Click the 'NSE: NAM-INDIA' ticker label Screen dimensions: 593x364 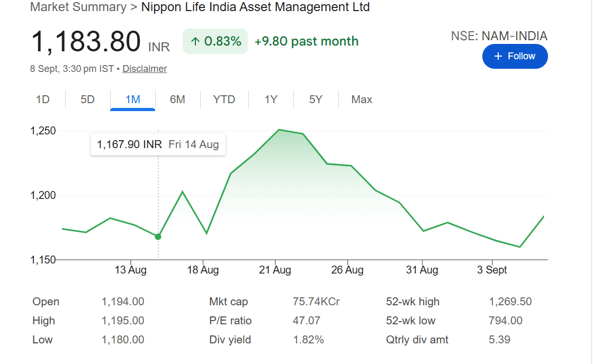point(499,36)
